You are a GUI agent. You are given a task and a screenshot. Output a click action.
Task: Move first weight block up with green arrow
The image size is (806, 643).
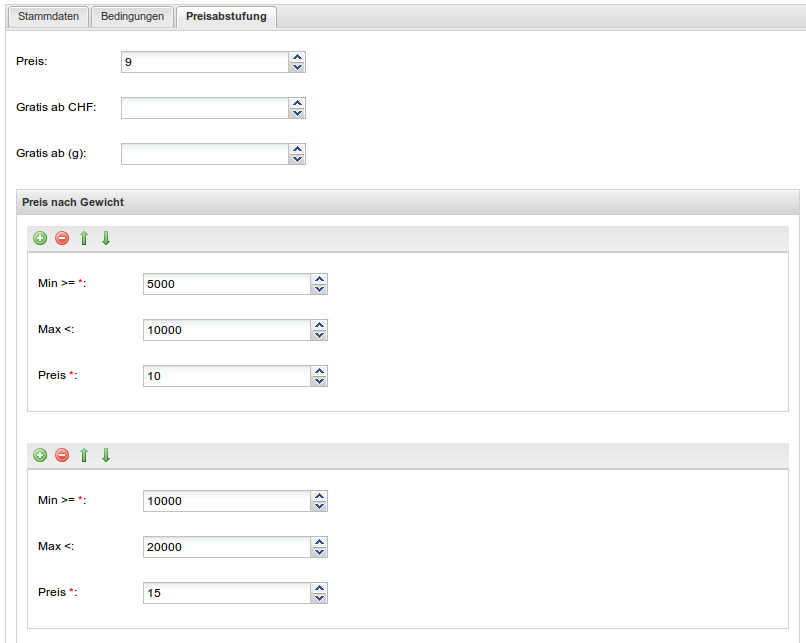(x=84, y=238)
